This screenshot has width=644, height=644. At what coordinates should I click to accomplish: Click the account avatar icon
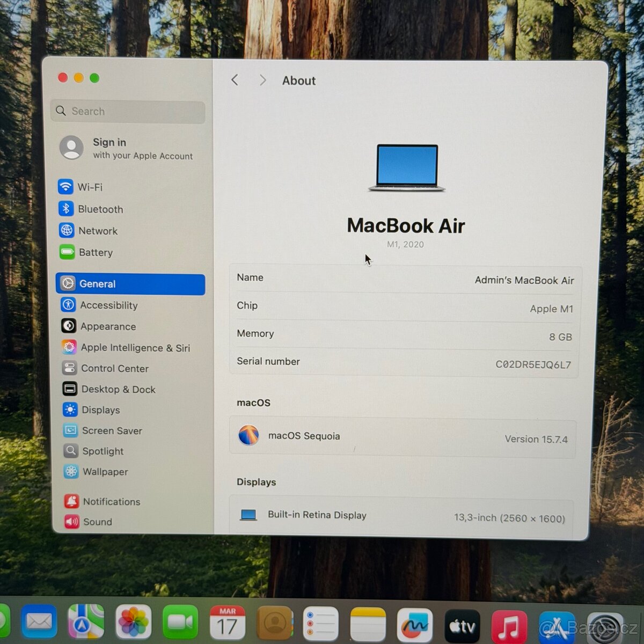71,147
